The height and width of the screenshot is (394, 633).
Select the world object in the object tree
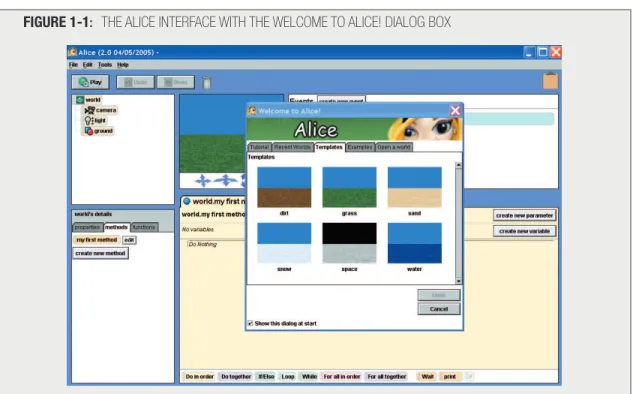[88, 99]
